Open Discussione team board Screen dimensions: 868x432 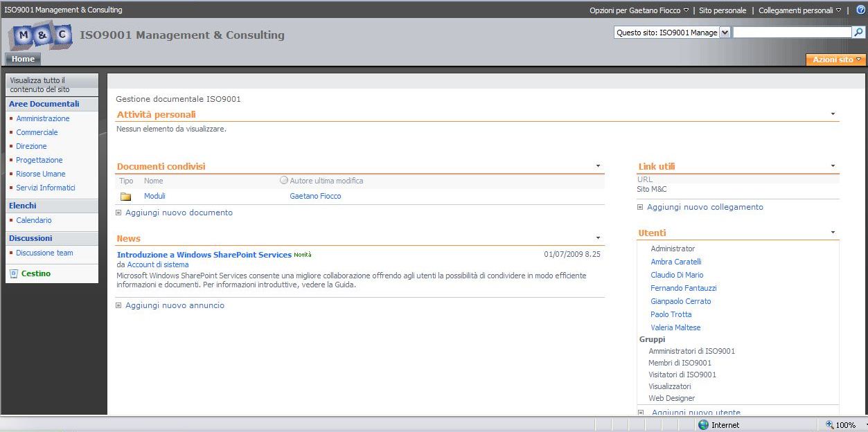coord(45,253)
